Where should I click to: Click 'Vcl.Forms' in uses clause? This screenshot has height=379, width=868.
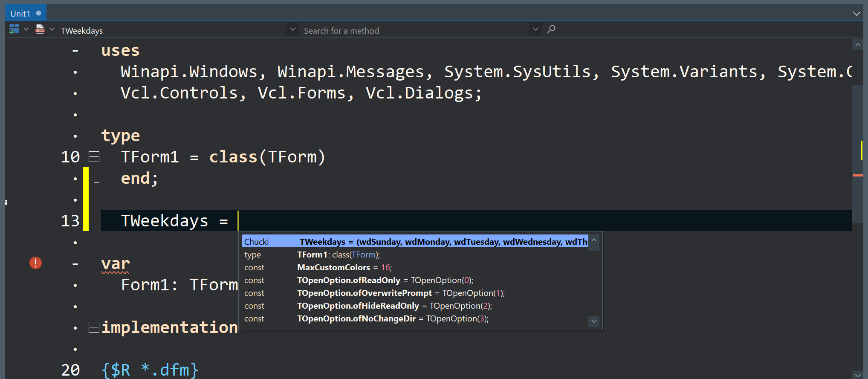click(x=301, y=93)
